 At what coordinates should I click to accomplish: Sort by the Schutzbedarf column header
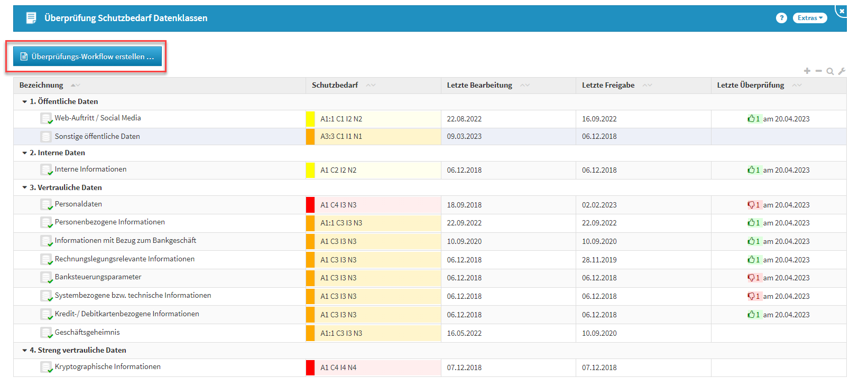point(335,85)
